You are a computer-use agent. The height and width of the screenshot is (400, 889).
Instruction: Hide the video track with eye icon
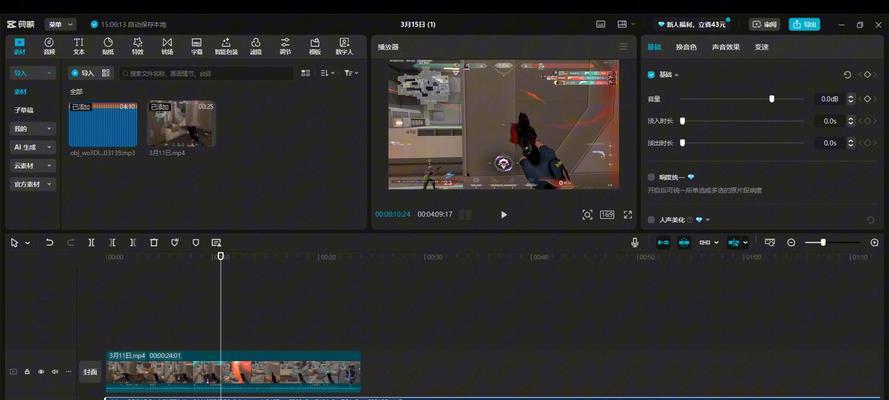click(x=41, y=372)
